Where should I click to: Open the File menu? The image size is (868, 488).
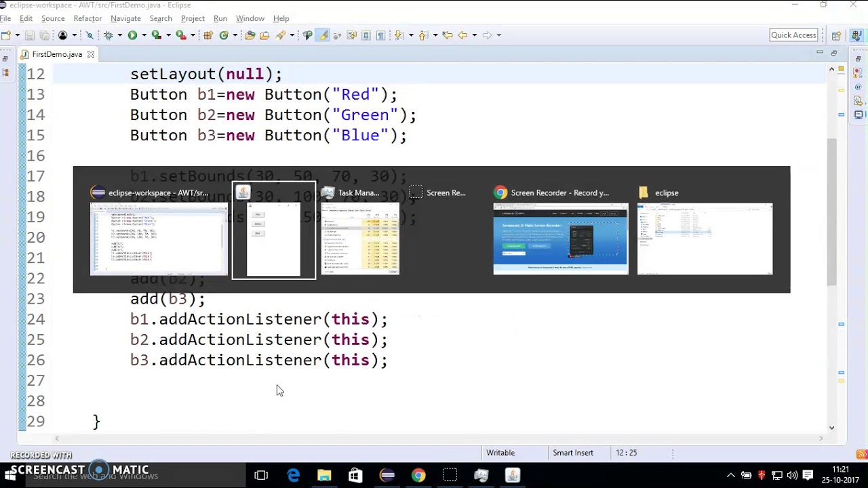click(x=5, y=18)
